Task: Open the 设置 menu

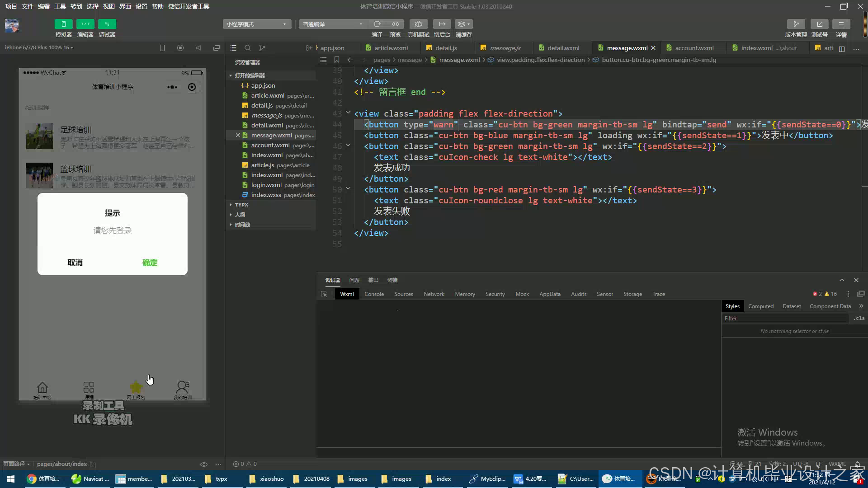Action: click(141, 6)
